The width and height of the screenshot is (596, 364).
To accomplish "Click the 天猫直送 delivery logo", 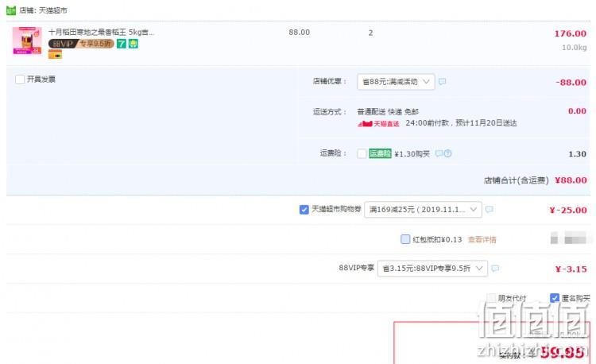I will pyautogui.click(x=378, y=123).
